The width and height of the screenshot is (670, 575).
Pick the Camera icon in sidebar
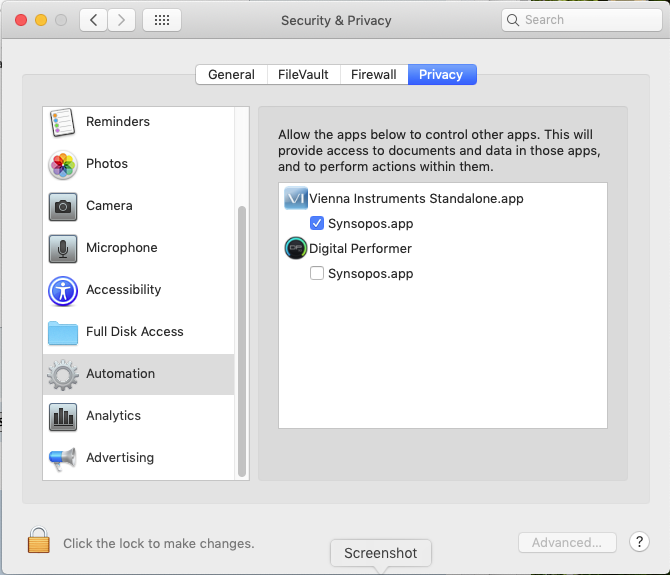click(63, 207)
